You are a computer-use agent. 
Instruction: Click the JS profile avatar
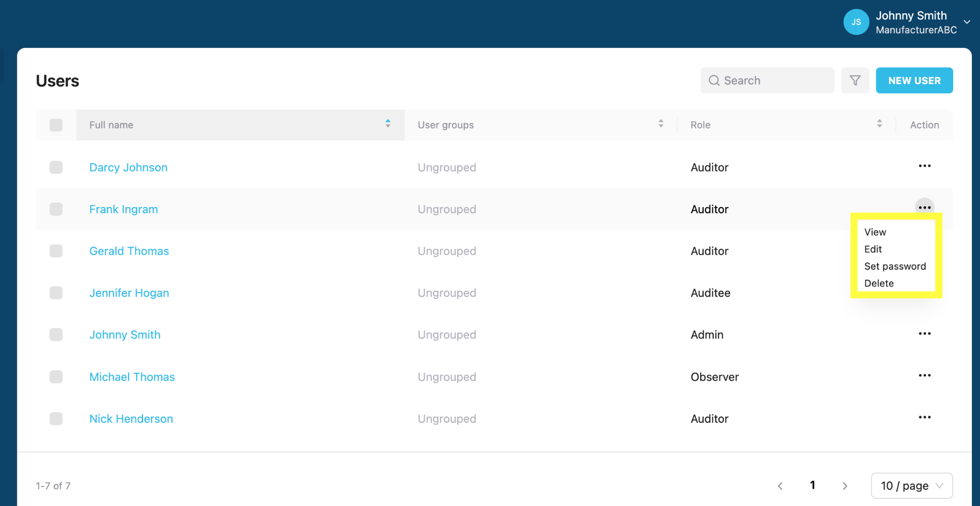click(856, 22)
